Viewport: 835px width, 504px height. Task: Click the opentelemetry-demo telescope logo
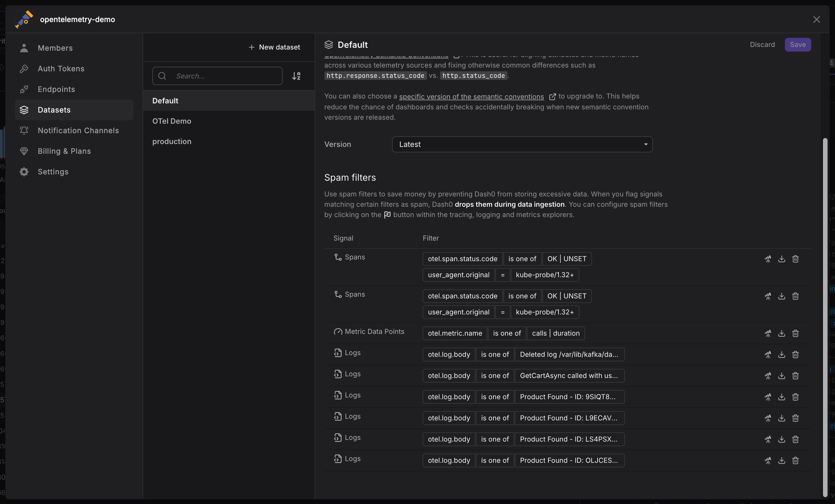[24, 19]
